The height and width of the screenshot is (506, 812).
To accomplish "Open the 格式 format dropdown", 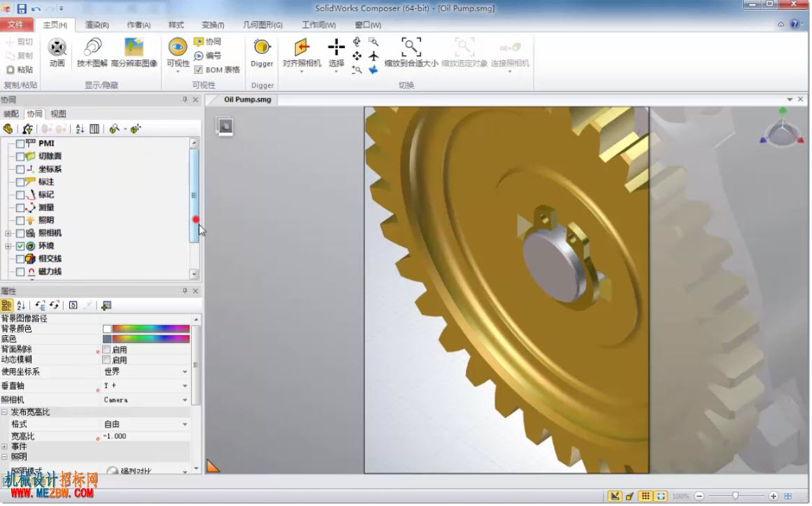I will (185, 424).
